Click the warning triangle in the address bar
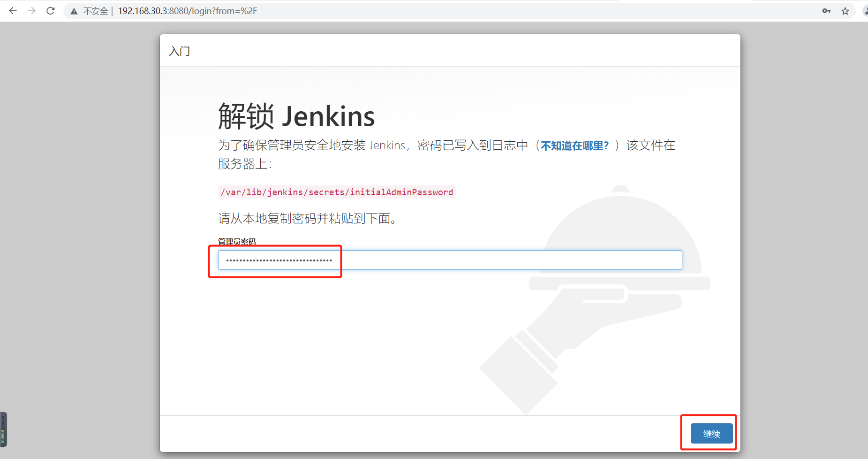Viewport: 868px width, 459px height. pos(74,10)
